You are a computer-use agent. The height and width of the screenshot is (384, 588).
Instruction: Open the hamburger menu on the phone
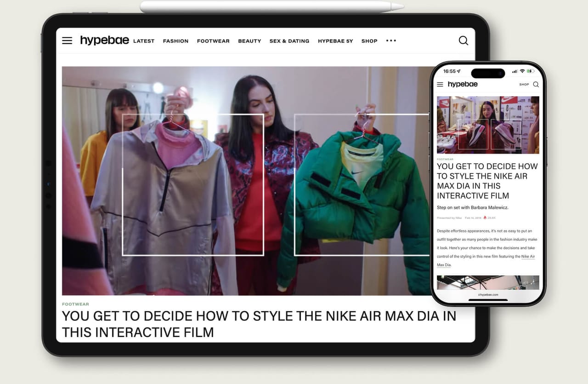tap(440, 85)
